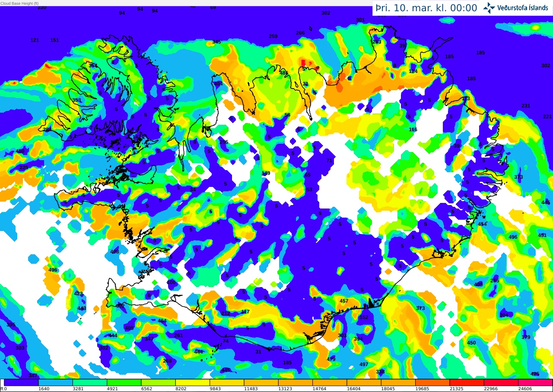This screenshot has height=392, width=553.
Task: Click the map value 121
Action: tap(35, 40)
